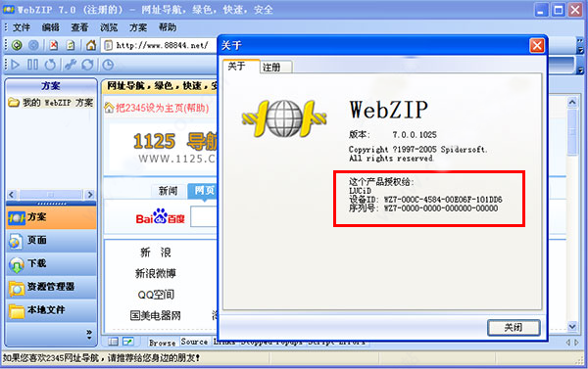Open 新浪微博 link

155,273
